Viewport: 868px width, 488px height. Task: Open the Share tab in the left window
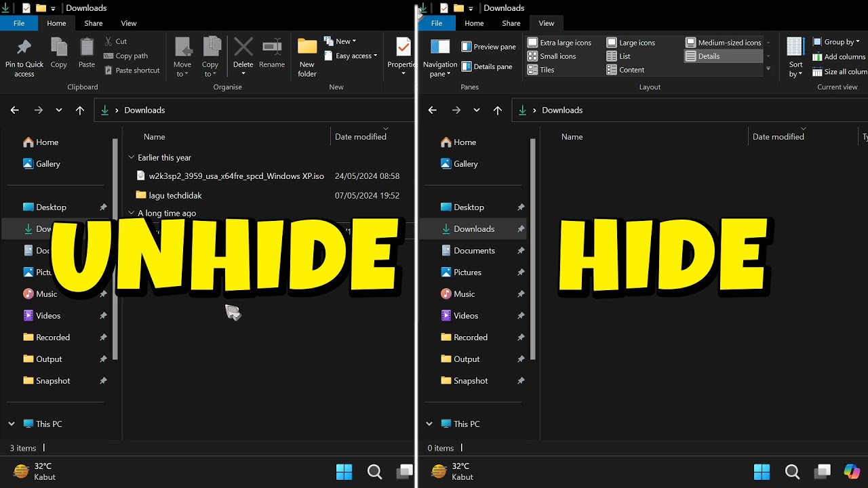click(94, 23)
